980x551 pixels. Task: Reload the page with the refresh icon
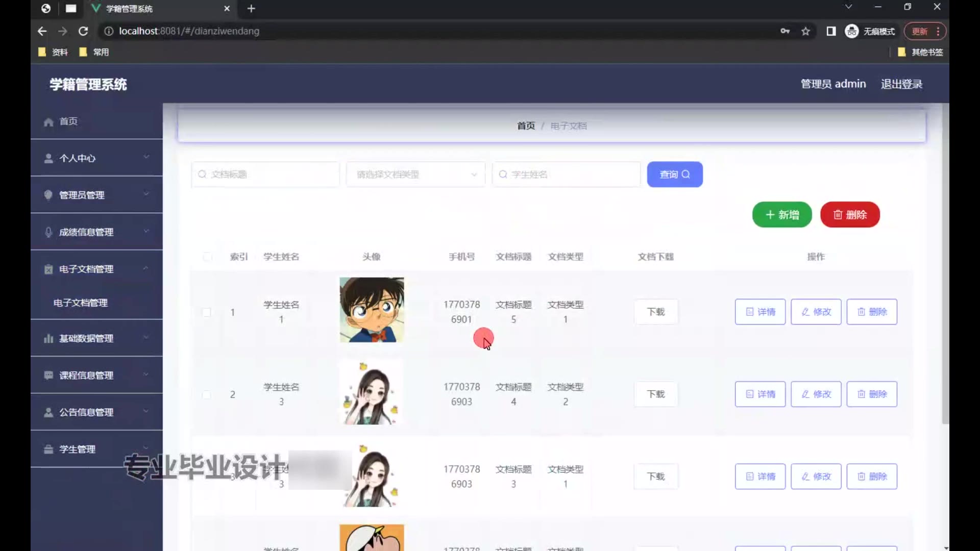(x=83, y=31)
